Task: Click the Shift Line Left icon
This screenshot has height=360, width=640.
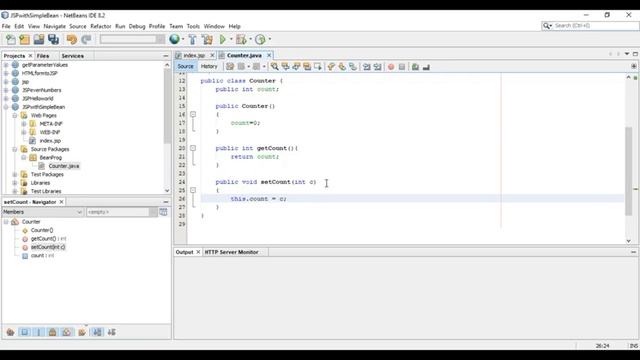Action: (x=367, y=67)
